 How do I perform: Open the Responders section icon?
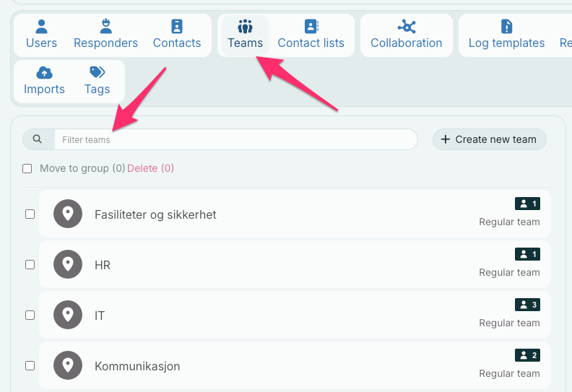[x=105, y=27]
